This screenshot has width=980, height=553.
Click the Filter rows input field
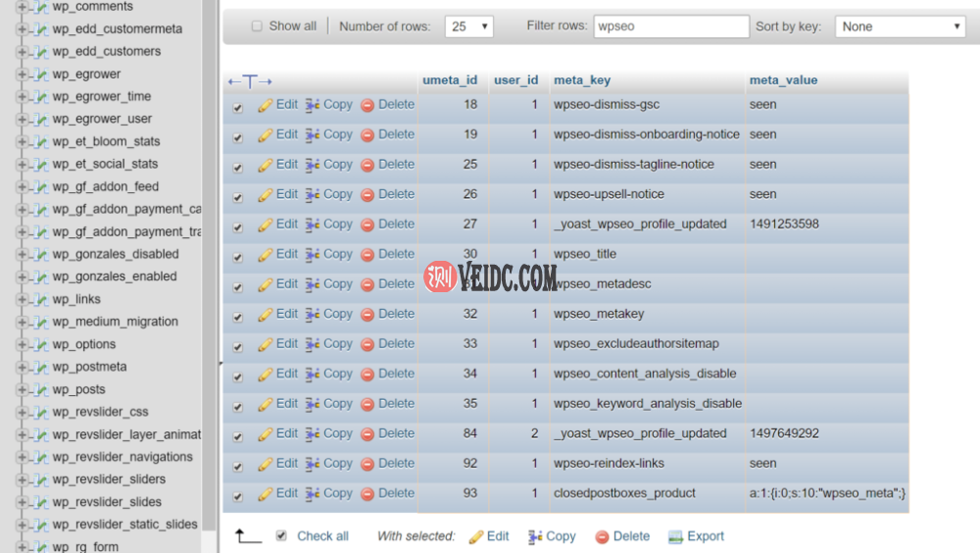(x=671, y=26)
